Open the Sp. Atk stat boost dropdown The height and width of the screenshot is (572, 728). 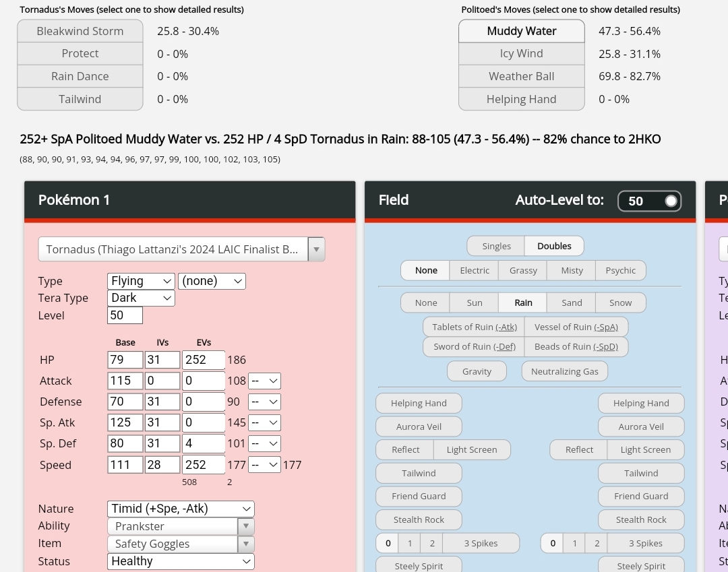coord(265,422)
